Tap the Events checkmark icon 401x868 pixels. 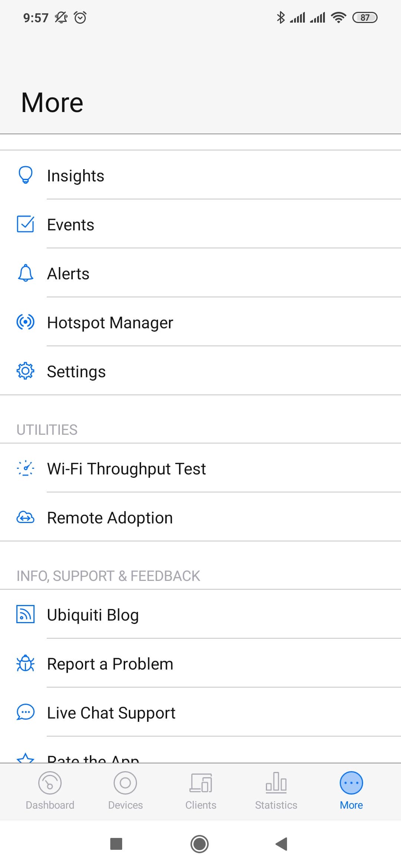pyautogui.click(x=25, y=224)
